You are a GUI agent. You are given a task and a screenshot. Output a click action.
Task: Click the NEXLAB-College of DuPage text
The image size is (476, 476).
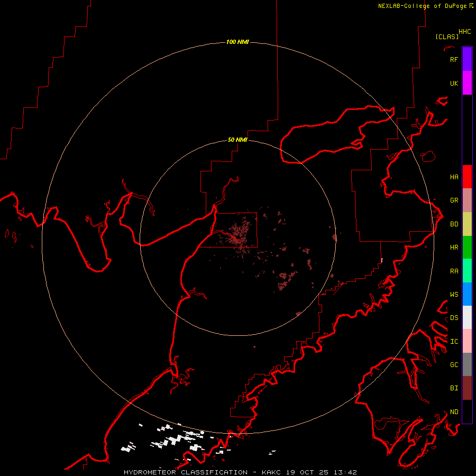click(x=422, y=6)
